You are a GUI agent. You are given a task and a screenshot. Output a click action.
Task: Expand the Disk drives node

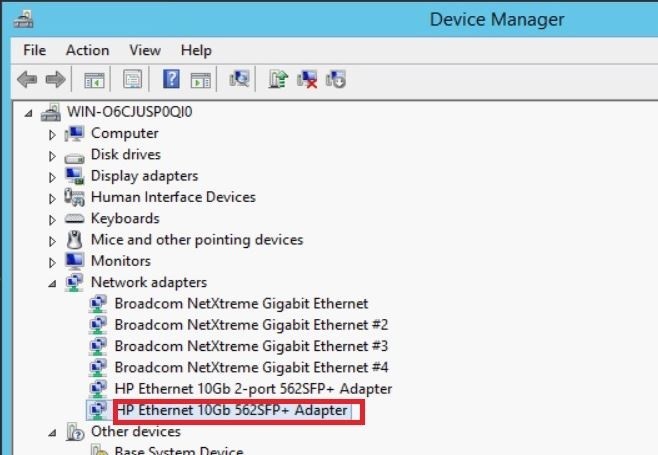pos(52,156)
